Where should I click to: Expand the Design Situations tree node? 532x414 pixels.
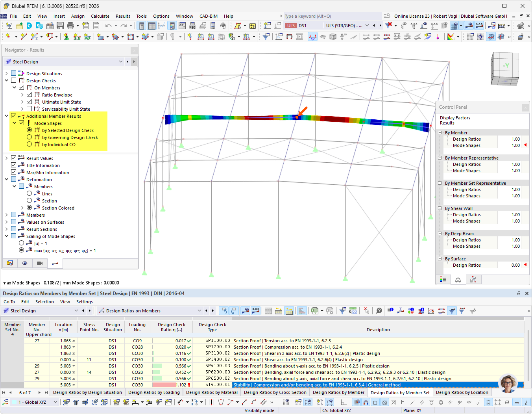[x=7, y=73]
